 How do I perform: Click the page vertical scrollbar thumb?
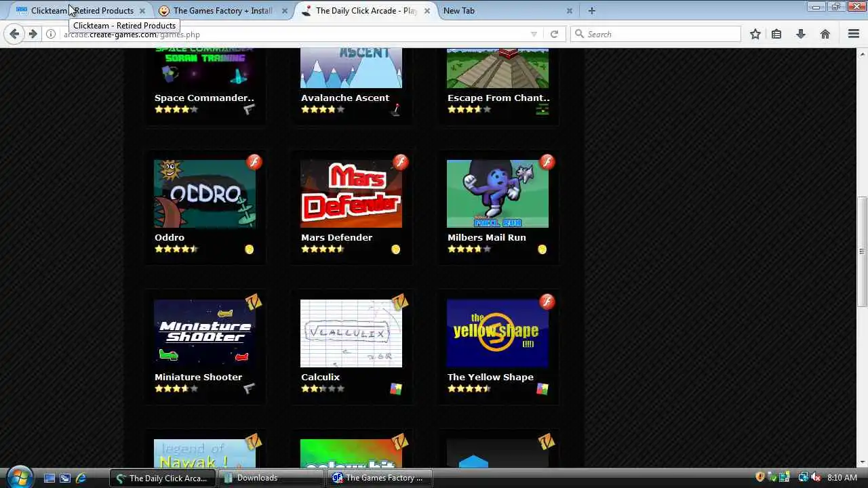[862, 251]
